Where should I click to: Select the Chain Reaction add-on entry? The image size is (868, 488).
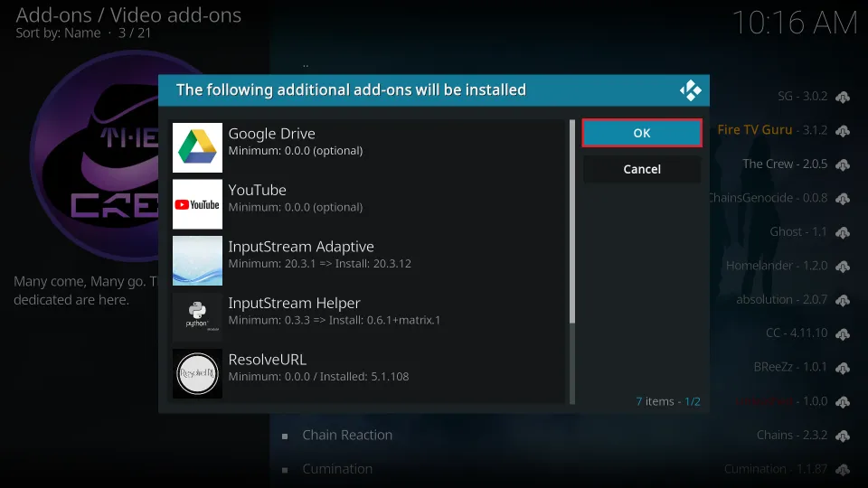coord(347,436)
